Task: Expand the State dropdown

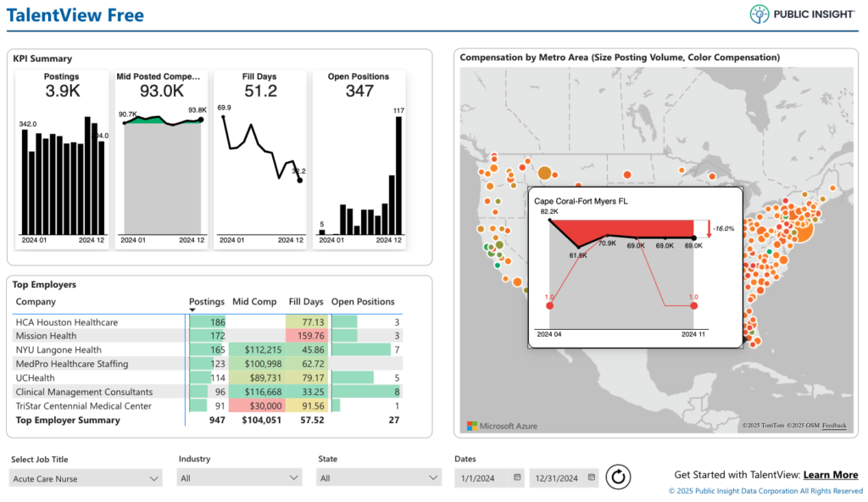Action: [379, 477]
